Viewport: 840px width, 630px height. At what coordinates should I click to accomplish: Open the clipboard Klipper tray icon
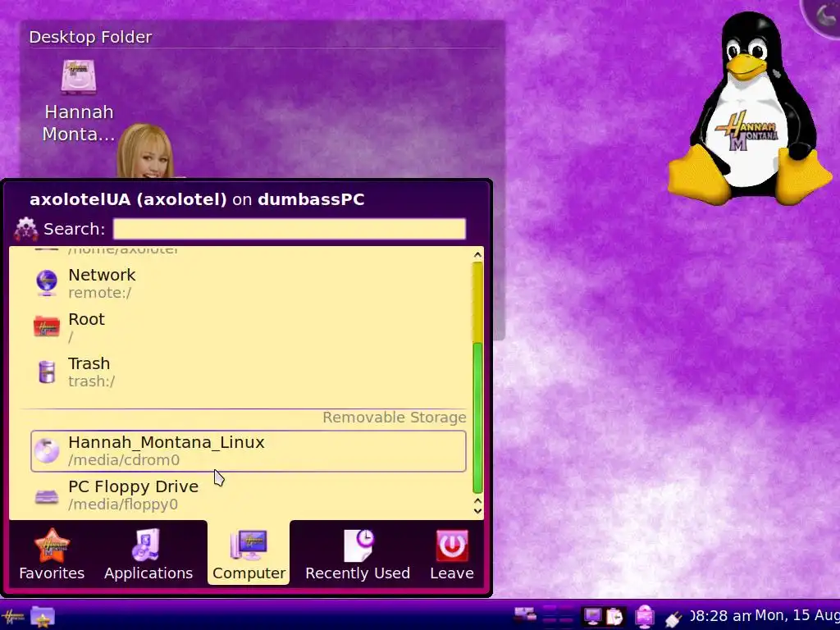point(615,617)
